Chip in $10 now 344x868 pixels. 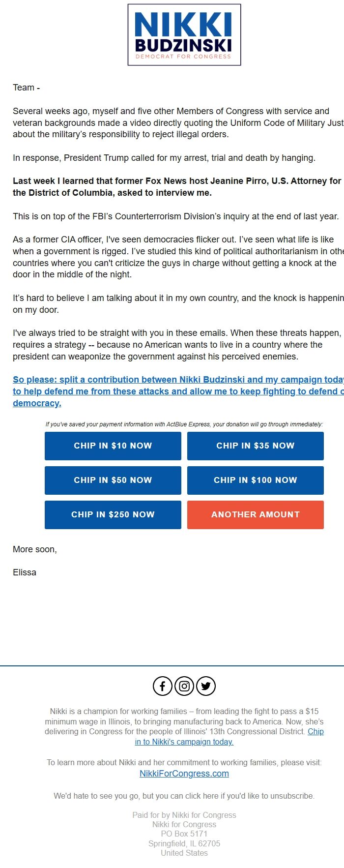[x=112, y=446]
